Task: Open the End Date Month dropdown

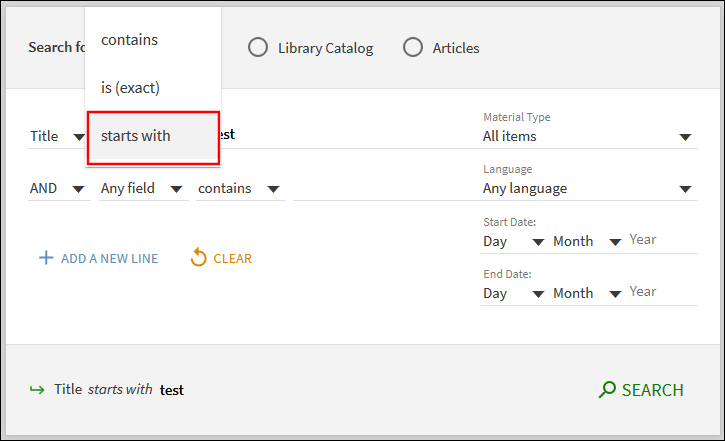Action: (x=587, y=293)
